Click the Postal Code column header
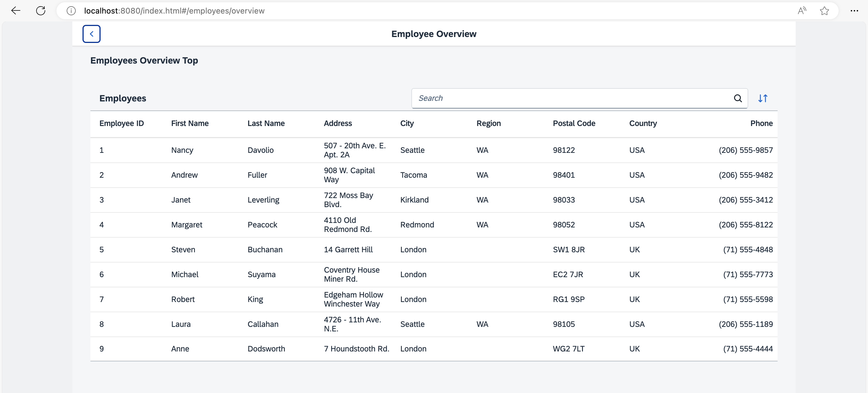This screenshot has height=393, width=868. (x=574, y=123)
